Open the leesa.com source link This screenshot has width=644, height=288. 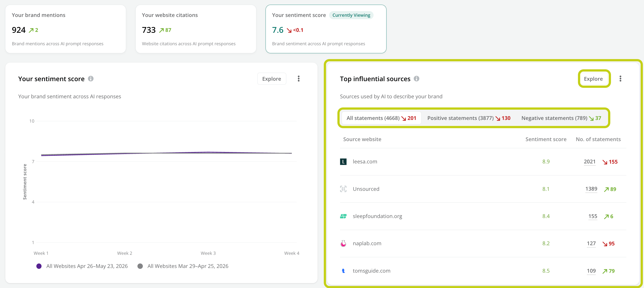click(365, 162)
